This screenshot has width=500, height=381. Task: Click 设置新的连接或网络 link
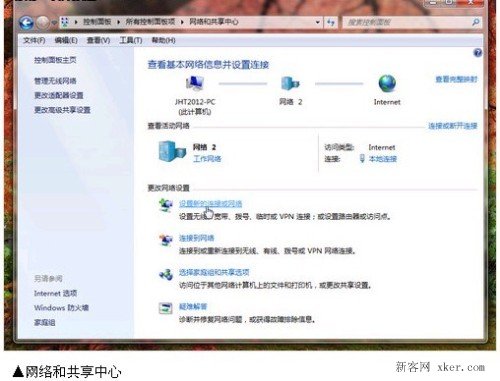pos(211,204)
